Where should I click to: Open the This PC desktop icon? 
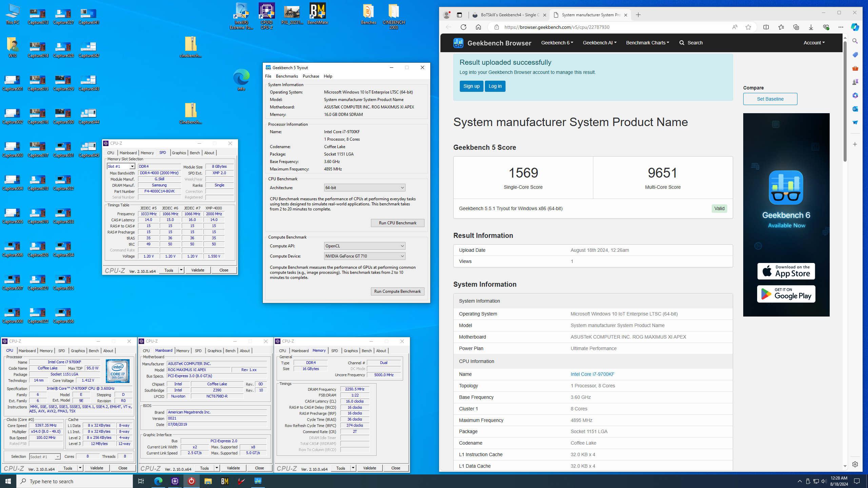[x=12, y=14]
